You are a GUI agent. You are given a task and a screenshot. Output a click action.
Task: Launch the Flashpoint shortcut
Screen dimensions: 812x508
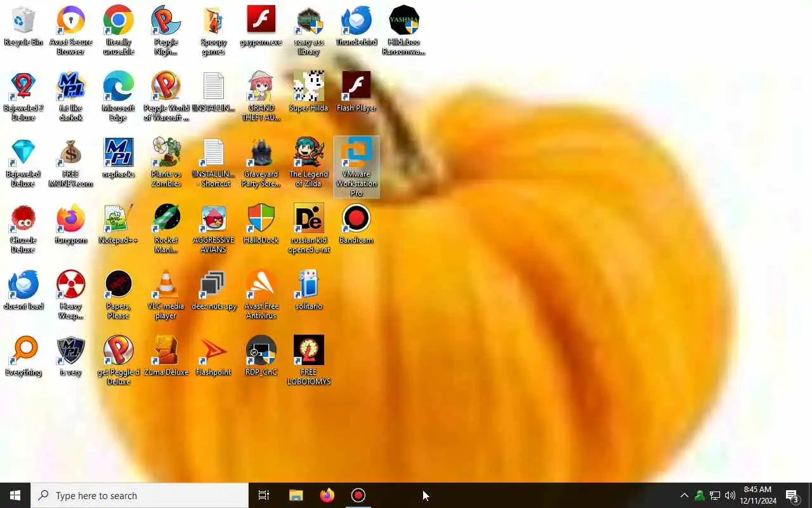tap(213, 357)
